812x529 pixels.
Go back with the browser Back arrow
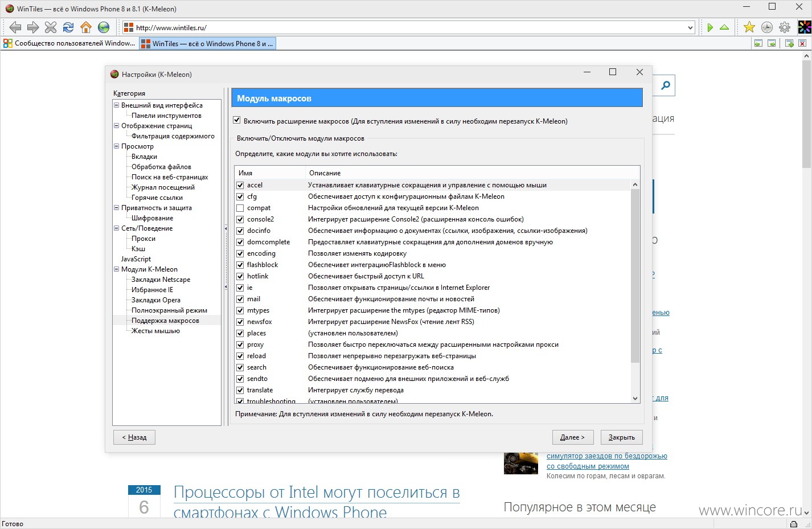(x=15, y=27)
